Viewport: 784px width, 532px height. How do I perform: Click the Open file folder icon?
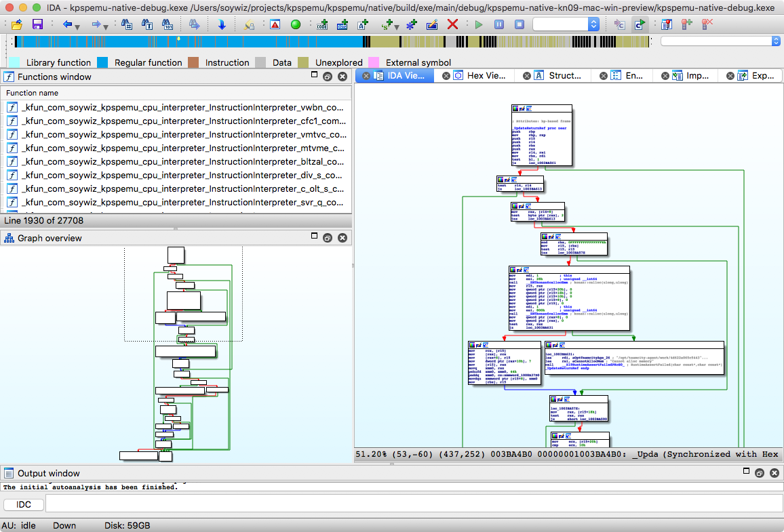coord(18,24)
